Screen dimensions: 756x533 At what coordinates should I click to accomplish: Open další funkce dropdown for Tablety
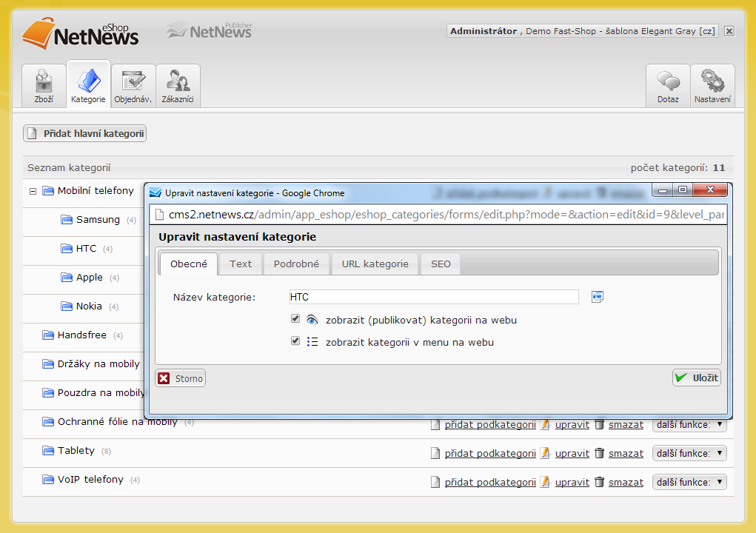(x=689, y=454)
